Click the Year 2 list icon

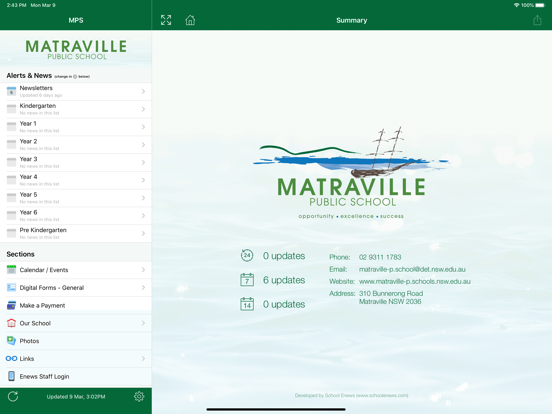[x=11, y=144]
